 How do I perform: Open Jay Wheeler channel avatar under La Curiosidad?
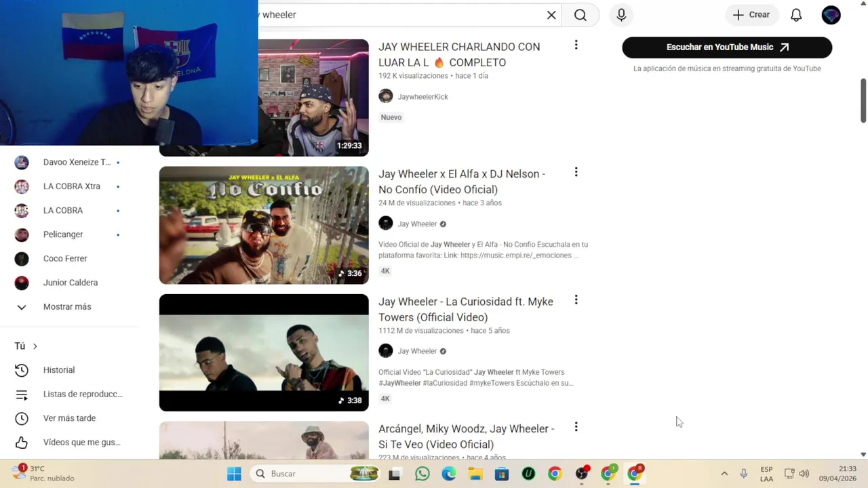386,350
